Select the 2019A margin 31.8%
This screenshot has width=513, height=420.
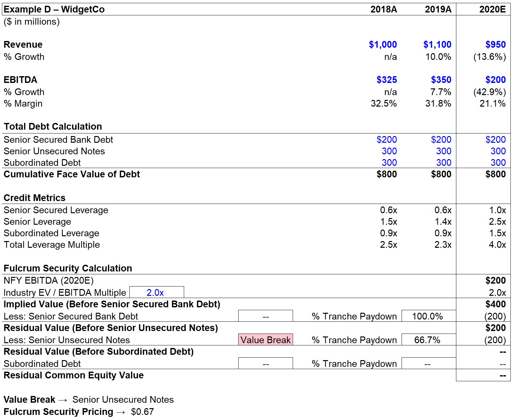tap(438, 103)
